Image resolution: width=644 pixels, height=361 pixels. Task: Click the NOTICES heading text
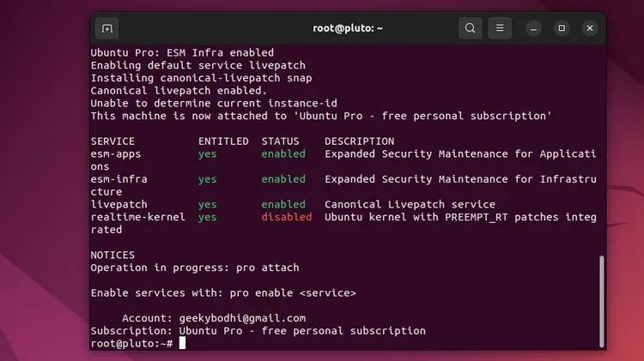tap(112, 256)
